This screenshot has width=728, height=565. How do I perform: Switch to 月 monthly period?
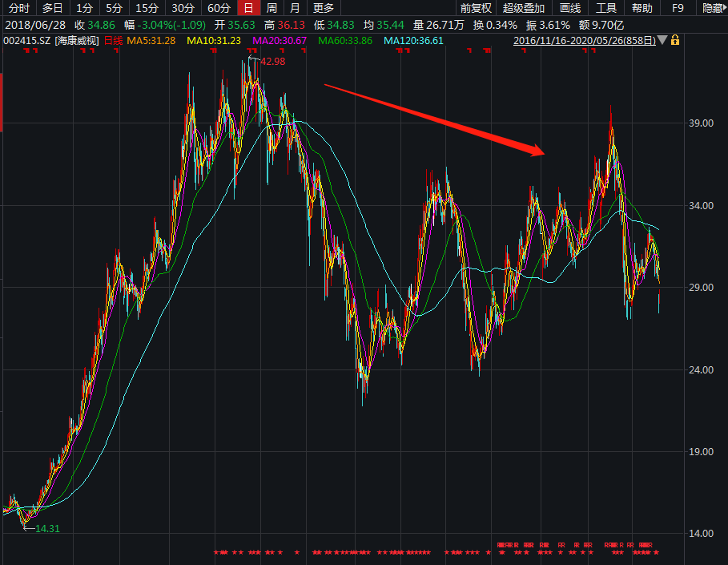(296, 8)
